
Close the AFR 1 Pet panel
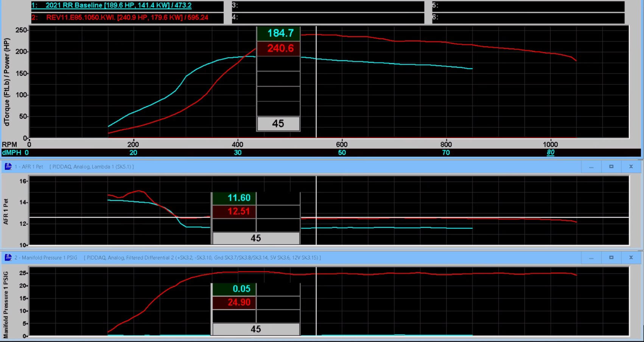coord(631,167)
